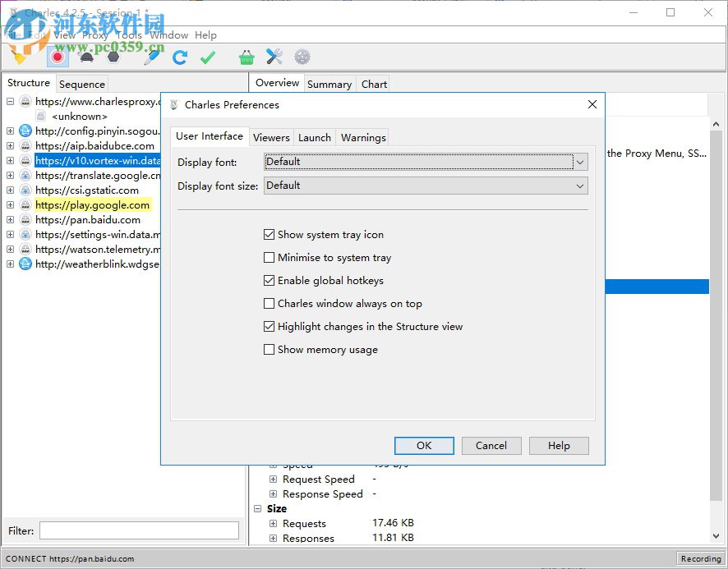Click the Help button in preferences dialog
Viewport: 728px width, 569px height.
[559, 446]
